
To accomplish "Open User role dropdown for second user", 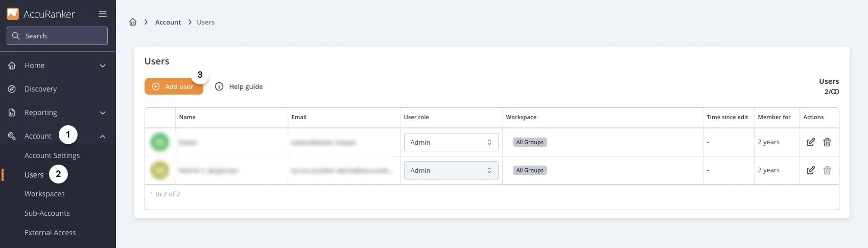I will click(451, 170).
